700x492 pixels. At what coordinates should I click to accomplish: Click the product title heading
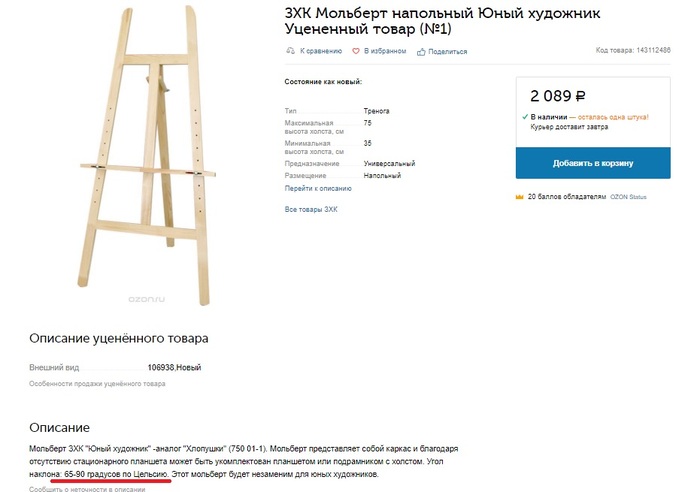tap(442, 21)
